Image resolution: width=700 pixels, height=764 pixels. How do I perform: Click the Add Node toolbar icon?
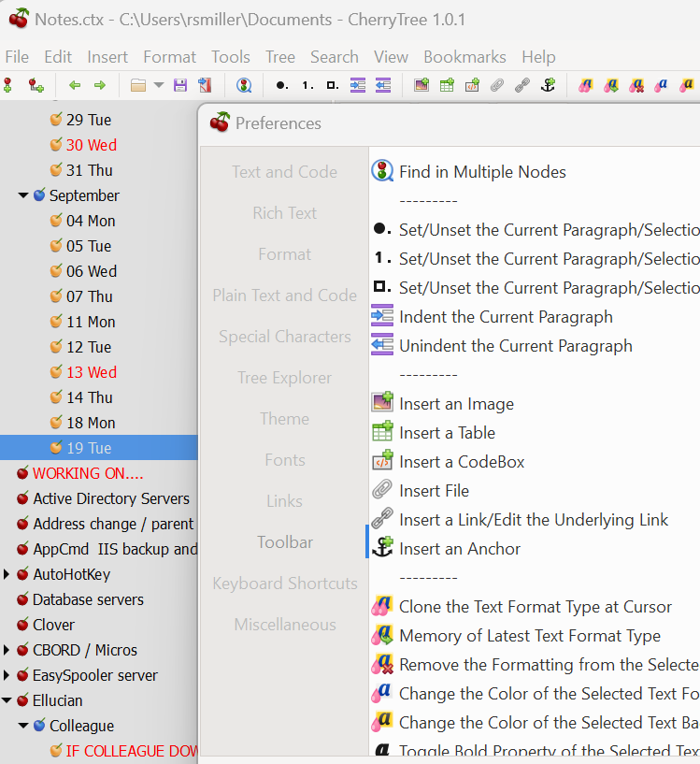coord(8,85)
